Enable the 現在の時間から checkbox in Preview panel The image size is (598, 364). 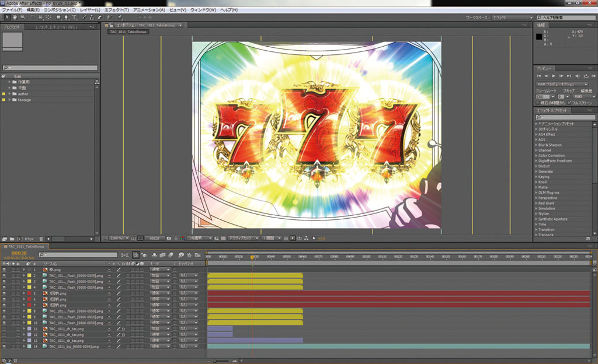(x=538, y=103)
